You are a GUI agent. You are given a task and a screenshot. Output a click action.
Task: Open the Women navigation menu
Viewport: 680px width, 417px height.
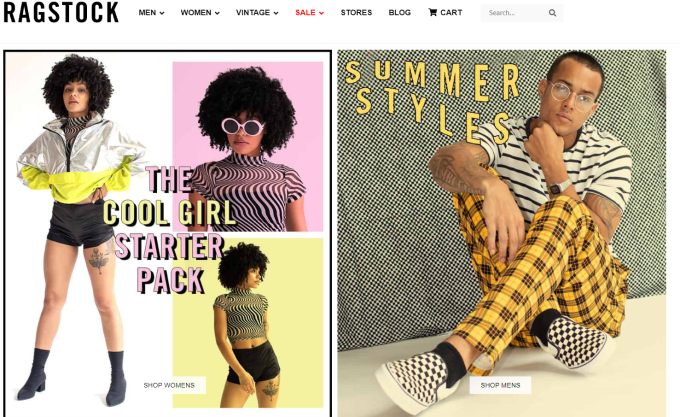pos(200,13)
